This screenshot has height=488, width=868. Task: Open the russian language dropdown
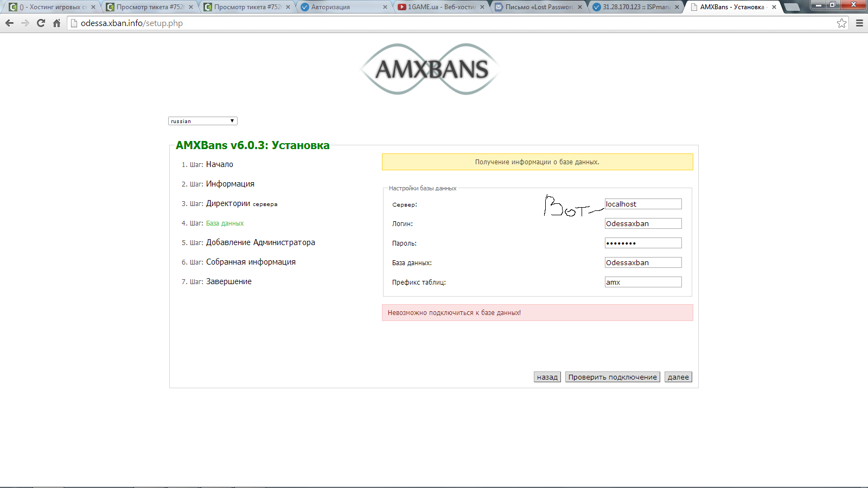(203, 121)
